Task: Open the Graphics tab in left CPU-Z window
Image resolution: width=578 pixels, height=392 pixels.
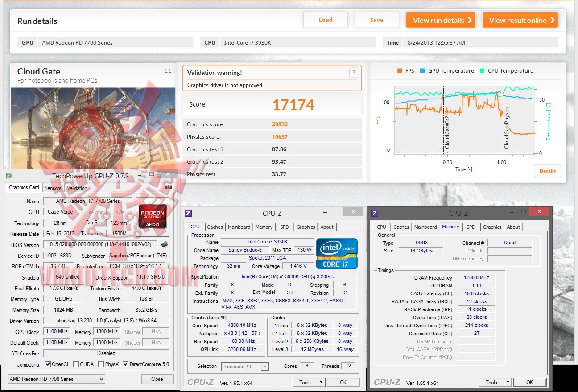Action: (x=306, y=227)
